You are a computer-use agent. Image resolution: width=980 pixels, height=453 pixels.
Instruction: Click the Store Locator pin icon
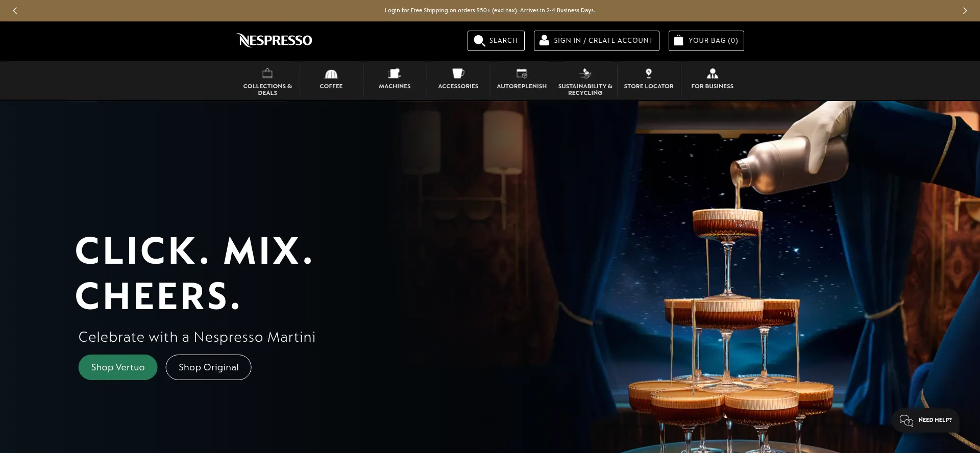pos(649,73)
